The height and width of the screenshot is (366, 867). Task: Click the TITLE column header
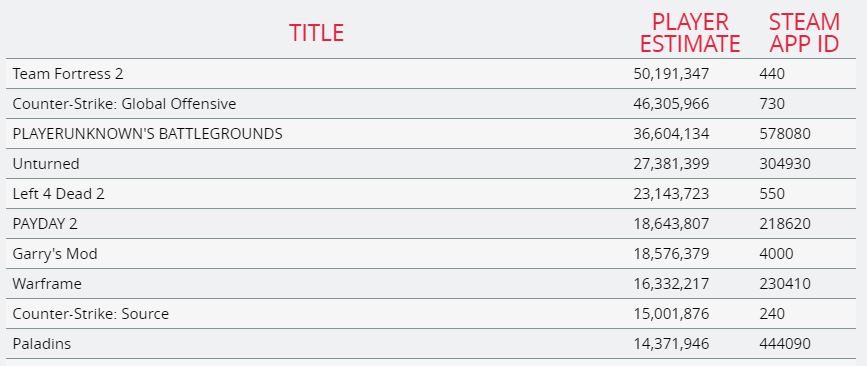[x=316, y=33]
